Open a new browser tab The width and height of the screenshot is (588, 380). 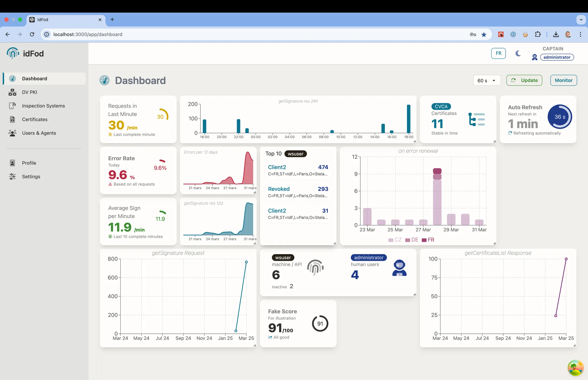[x=112, y=20]
